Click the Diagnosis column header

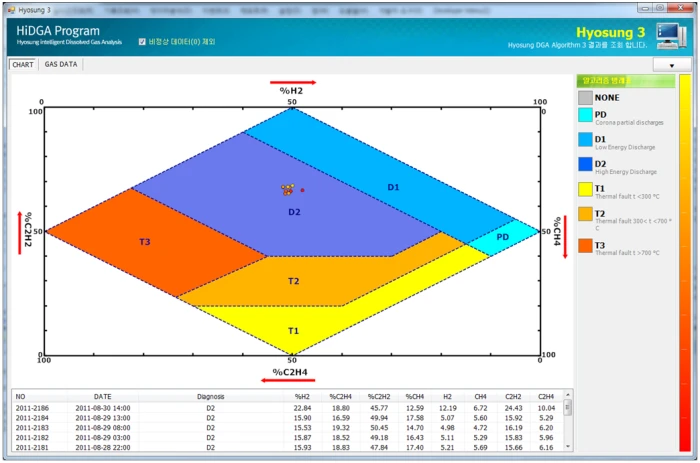[211, 396]
